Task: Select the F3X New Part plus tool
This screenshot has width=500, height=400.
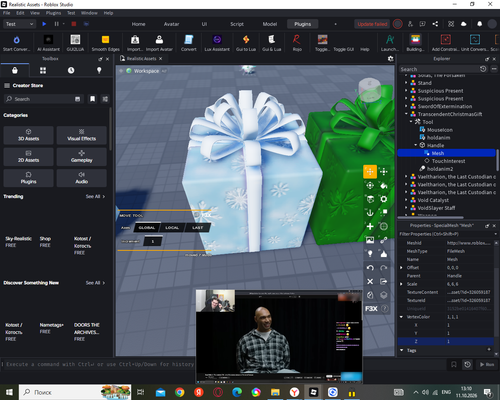Action: point(370,226)
